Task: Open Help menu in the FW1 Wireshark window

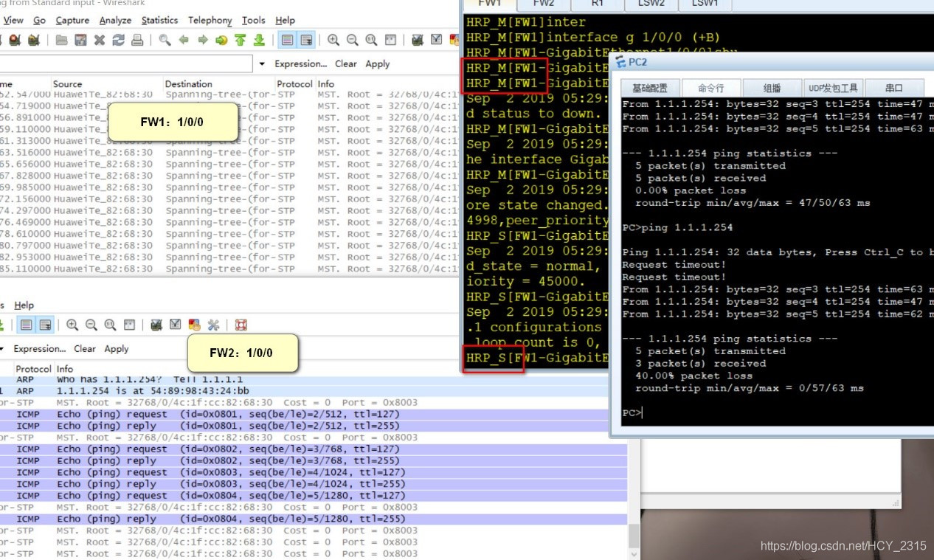Action: tap(285, 20)
